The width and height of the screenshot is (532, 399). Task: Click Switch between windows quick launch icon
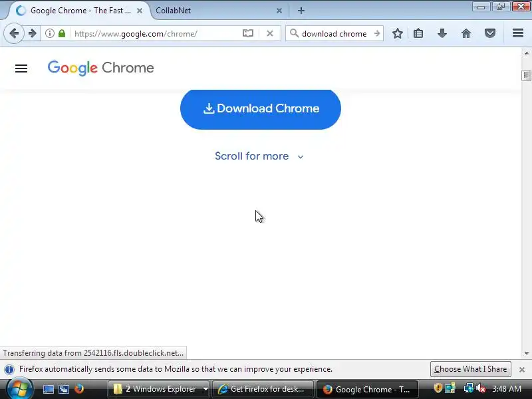tap(64, 389)
